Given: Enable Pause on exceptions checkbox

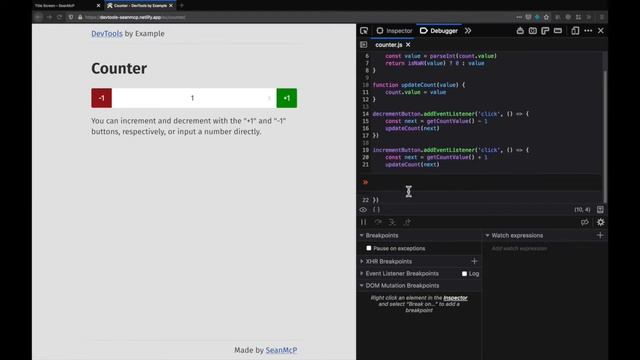Looking at the screenshot, I should click(x=369, y=248).
